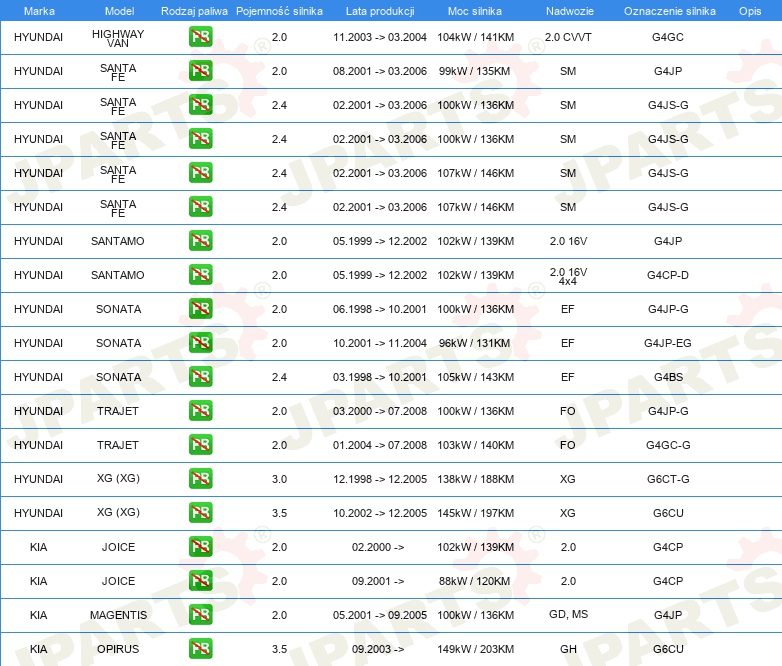Click date 02.2000 -> in JOICE row
Viewport: 782px width, 666px height.
[378, 547]
